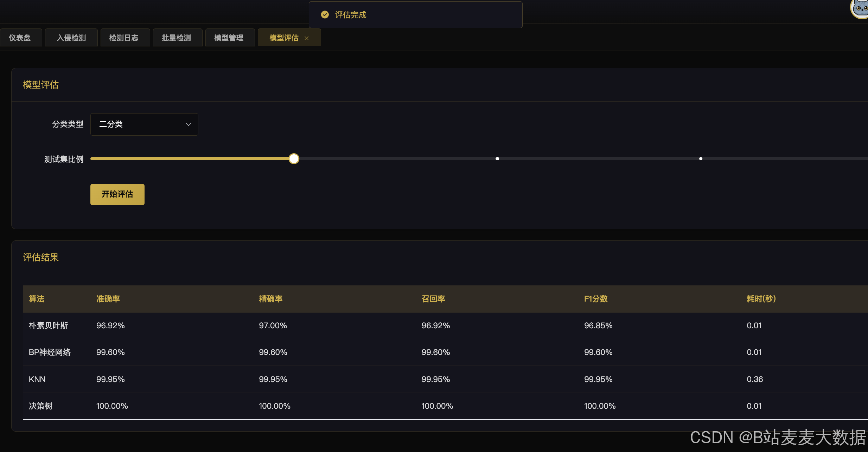The height and width of the screenshot is (452, 868).
Task: Switch to the 模型管理 tab
Action: point(229,38)
